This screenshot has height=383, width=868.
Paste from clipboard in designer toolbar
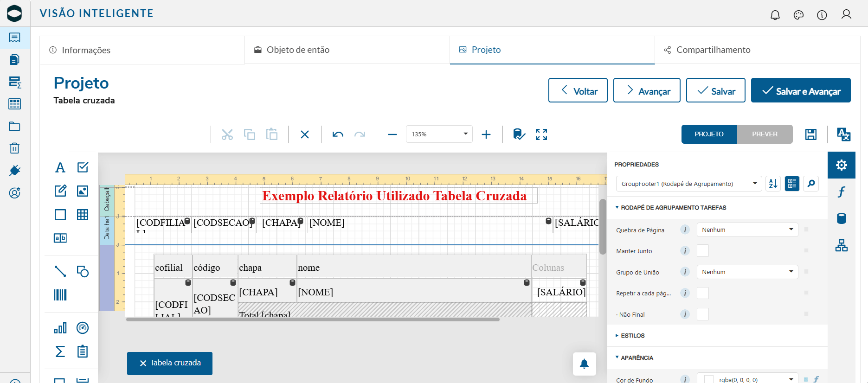point(272,134)
